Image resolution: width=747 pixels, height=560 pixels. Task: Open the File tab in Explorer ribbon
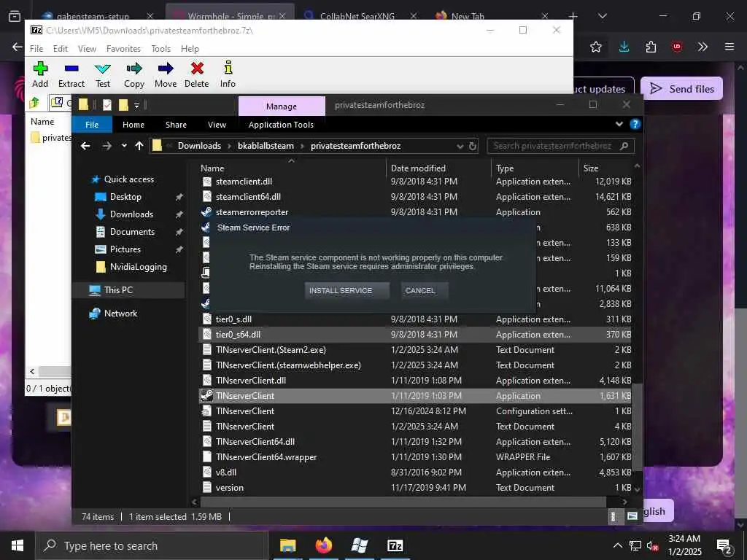[92, 125]
